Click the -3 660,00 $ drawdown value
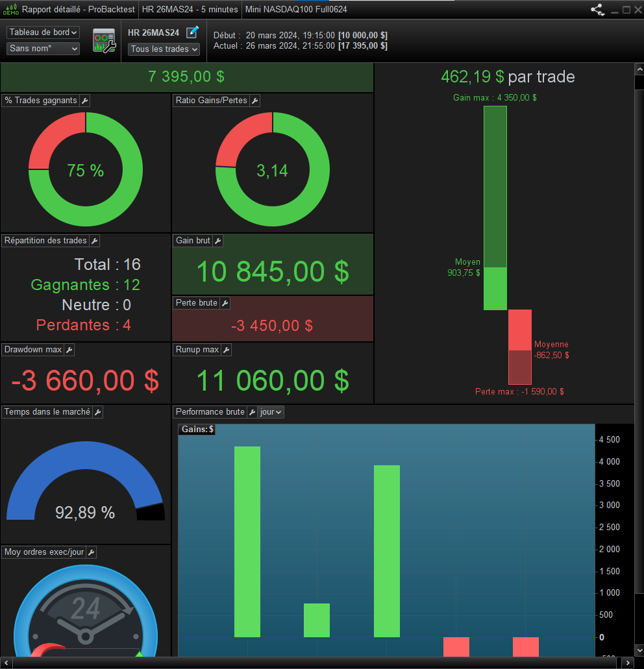The height and width of the screenshot is (669, 644). pos(85,381)
